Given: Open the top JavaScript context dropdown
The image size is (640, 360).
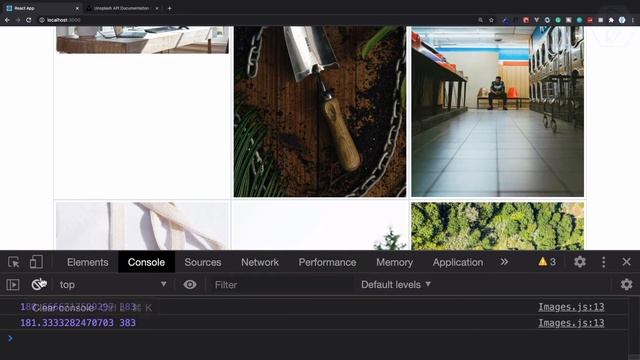Looking at the screenshot, I should (113, 284).
